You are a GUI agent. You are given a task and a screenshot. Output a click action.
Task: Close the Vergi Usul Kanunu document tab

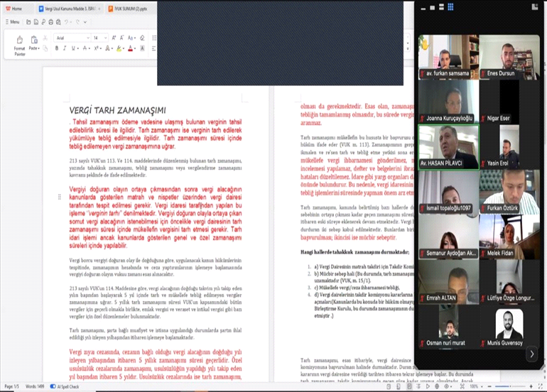tap(99, 9)
